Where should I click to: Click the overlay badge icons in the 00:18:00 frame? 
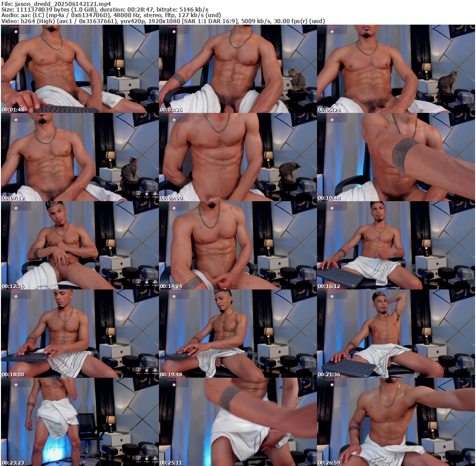[145, 369]
